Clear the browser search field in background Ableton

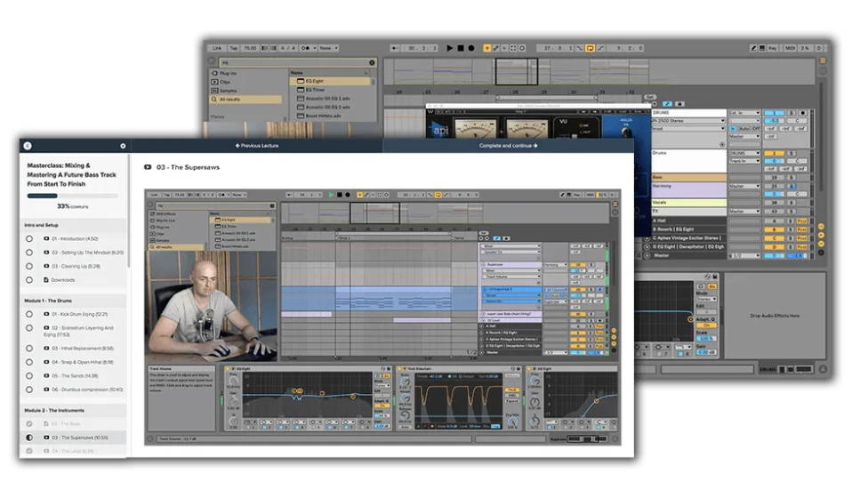pyautogui.click(x=372, y=62)
